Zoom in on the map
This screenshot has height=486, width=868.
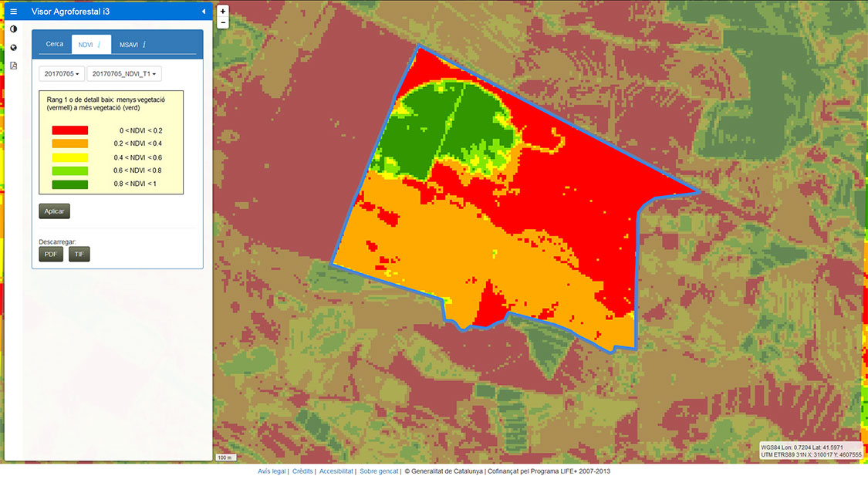(x=222, y=11)
